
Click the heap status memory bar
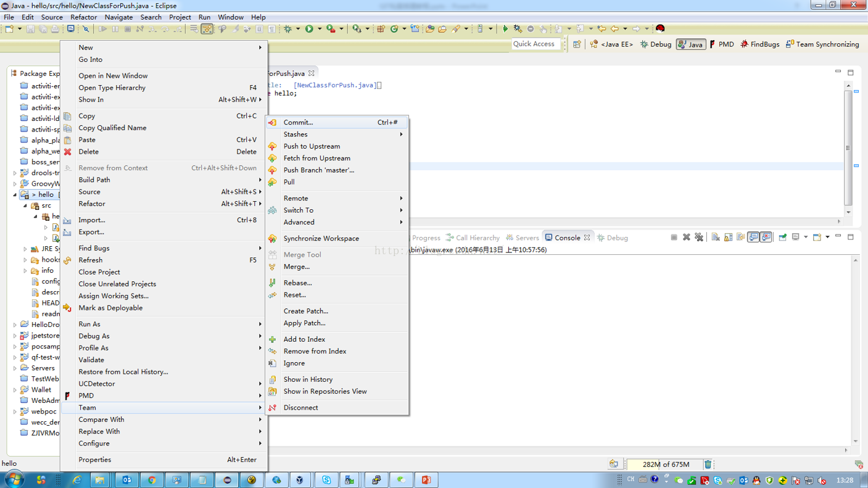(664, 465)
